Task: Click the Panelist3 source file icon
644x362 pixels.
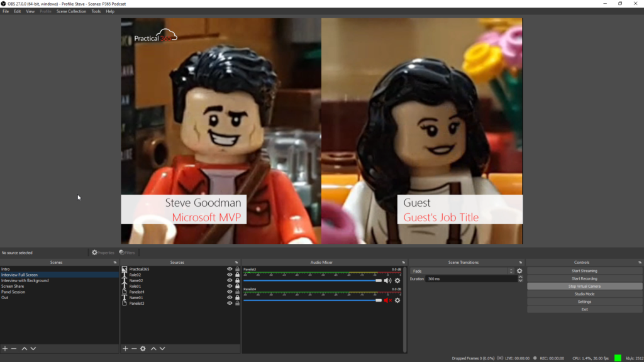Action: pyautogui.click(x=125, y=304)
